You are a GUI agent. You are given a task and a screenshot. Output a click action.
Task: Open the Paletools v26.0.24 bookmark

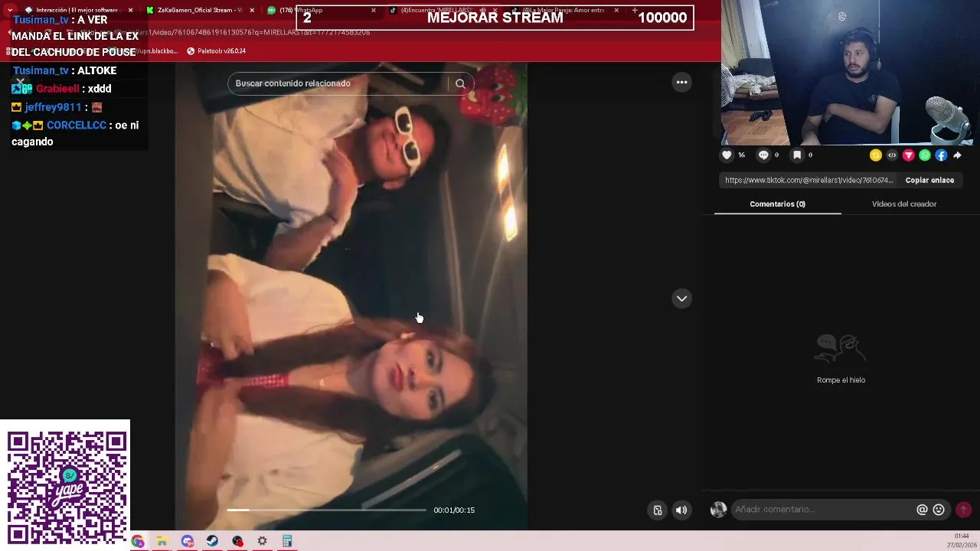click(x=216, y=51)
